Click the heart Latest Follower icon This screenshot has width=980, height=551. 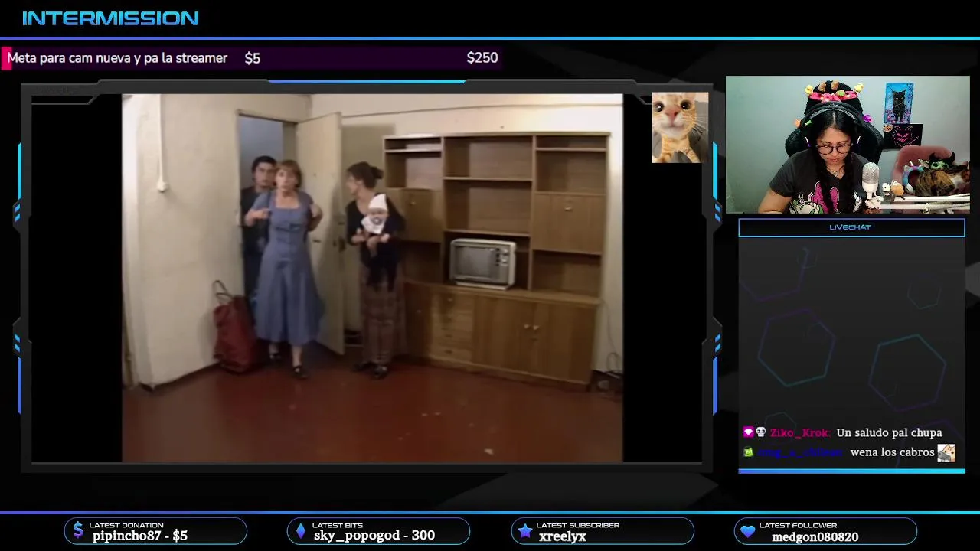748,531
